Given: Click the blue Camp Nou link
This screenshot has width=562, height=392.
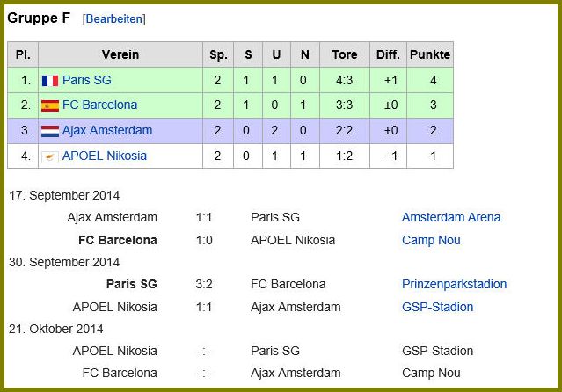Looking at the screenshot, I should (x=431, y=240).
